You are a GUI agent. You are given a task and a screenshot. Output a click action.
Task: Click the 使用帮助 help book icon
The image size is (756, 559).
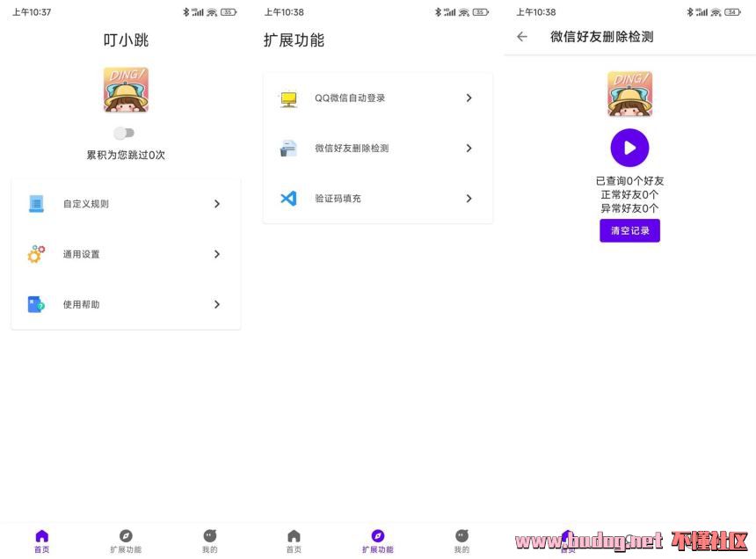[36, 305]
